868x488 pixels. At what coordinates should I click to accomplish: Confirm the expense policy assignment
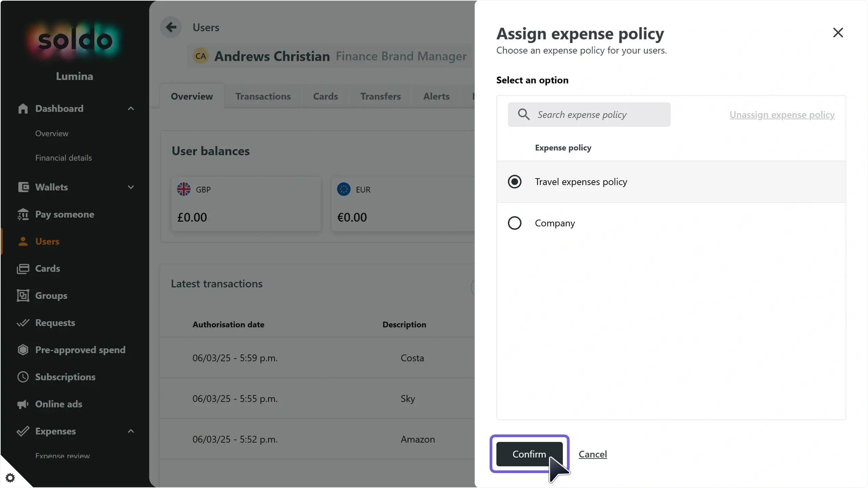pyautogui.click(x=529, y=454)
